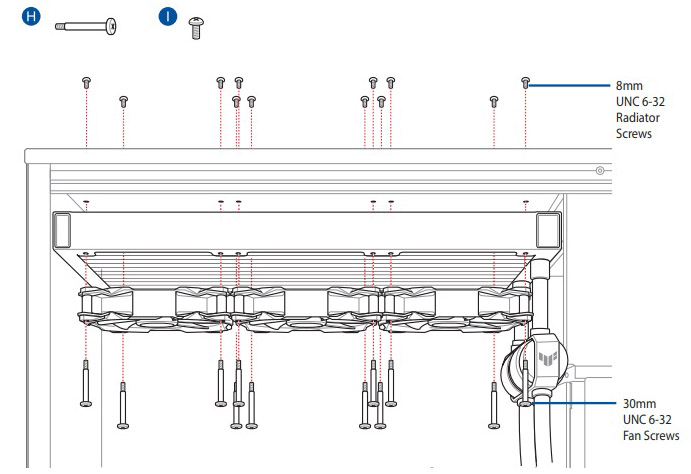Image resolution: width=691 pixels, height=474 pixels.
Task: Click the blue I label badge
Action: 167,18
